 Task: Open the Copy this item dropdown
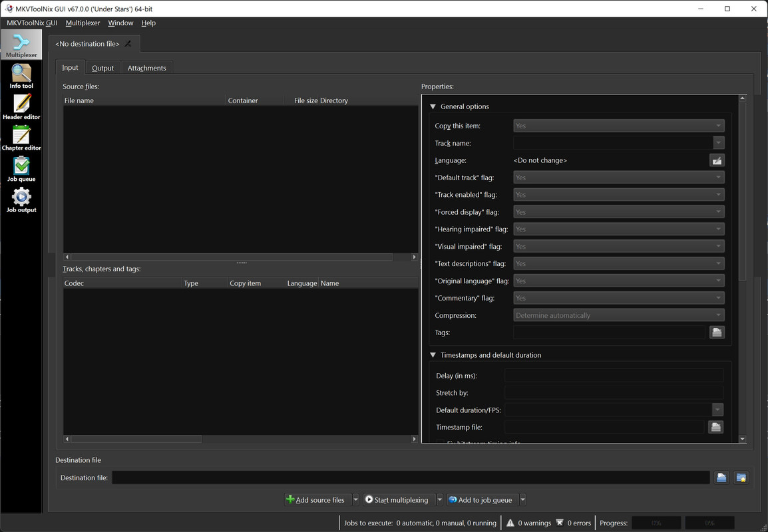pos(619,126)
